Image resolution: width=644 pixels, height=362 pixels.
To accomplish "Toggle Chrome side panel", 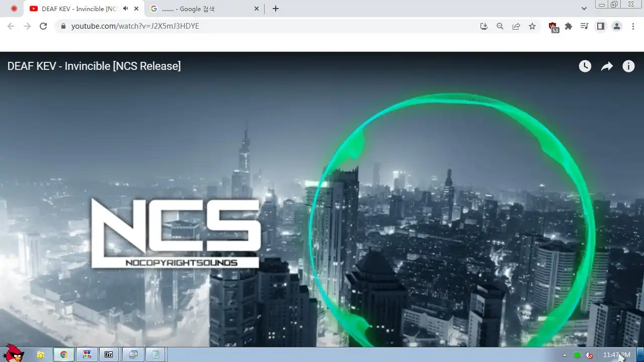I will pos(600,26).
